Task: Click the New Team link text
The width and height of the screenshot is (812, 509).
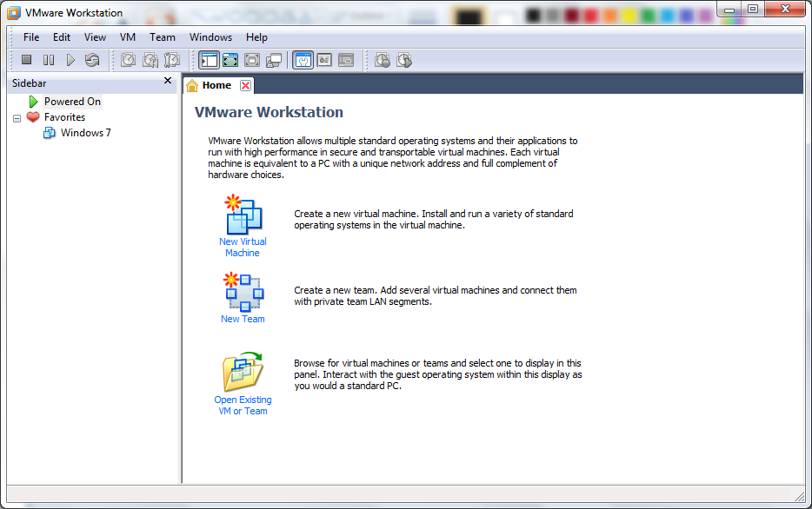Action: click(x=243, y=319)
